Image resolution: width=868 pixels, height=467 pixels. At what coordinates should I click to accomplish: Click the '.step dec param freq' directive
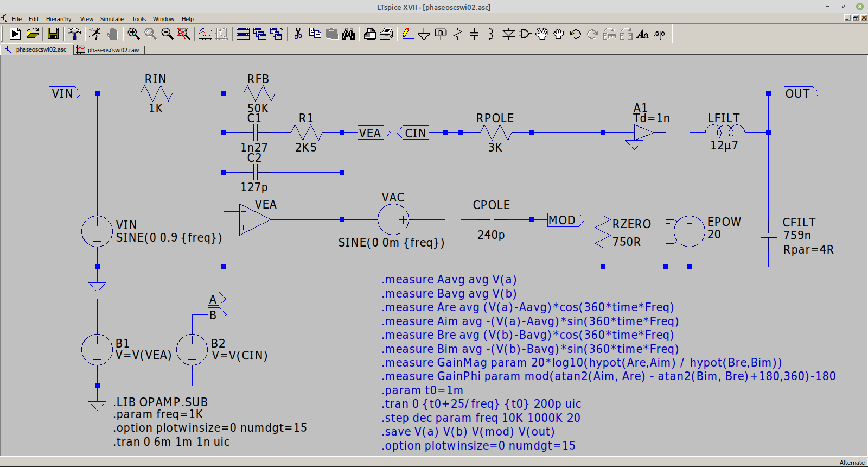(x=481, y=418)
